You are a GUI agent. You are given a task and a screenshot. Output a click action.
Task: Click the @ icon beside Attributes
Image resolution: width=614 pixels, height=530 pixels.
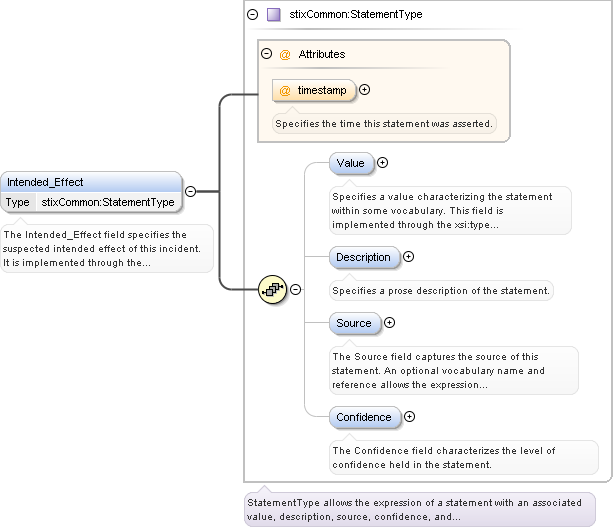click(x=285, y=54)
